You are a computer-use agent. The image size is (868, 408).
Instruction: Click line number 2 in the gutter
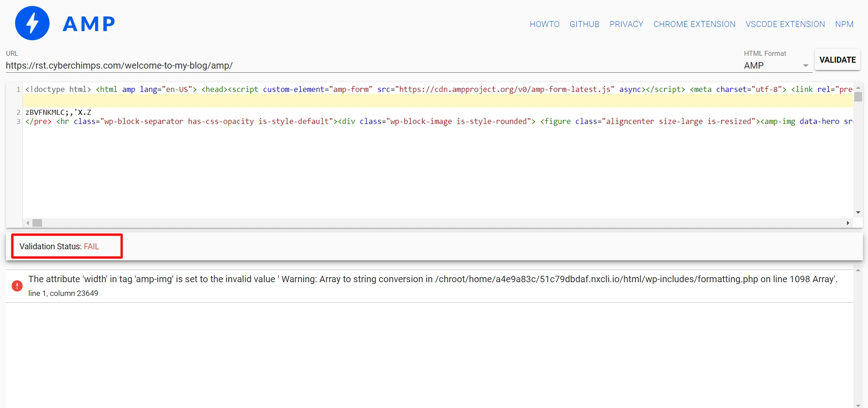tap(18, 112)
